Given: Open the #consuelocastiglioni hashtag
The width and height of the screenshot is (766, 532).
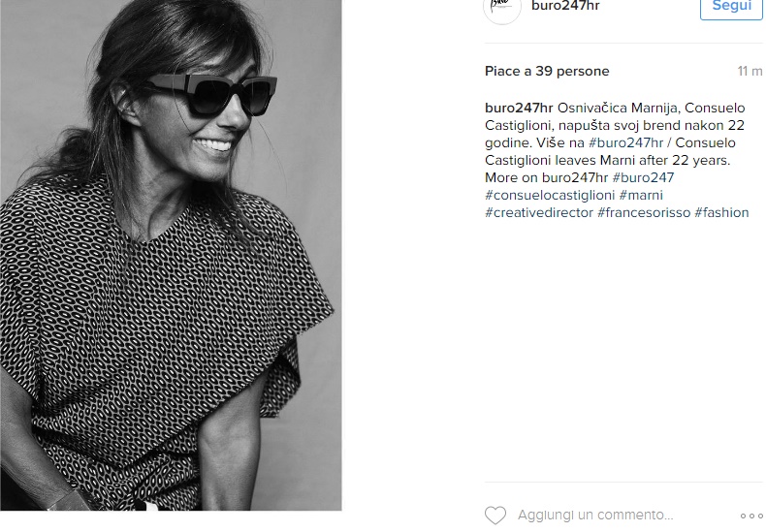Looking at the screenshot, I should (x=550, y=195).
